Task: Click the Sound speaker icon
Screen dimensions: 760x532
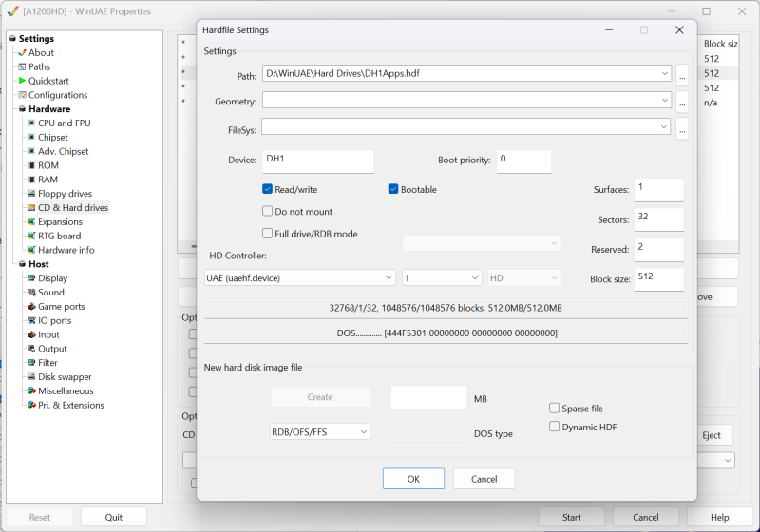Action: click(31, 293)
